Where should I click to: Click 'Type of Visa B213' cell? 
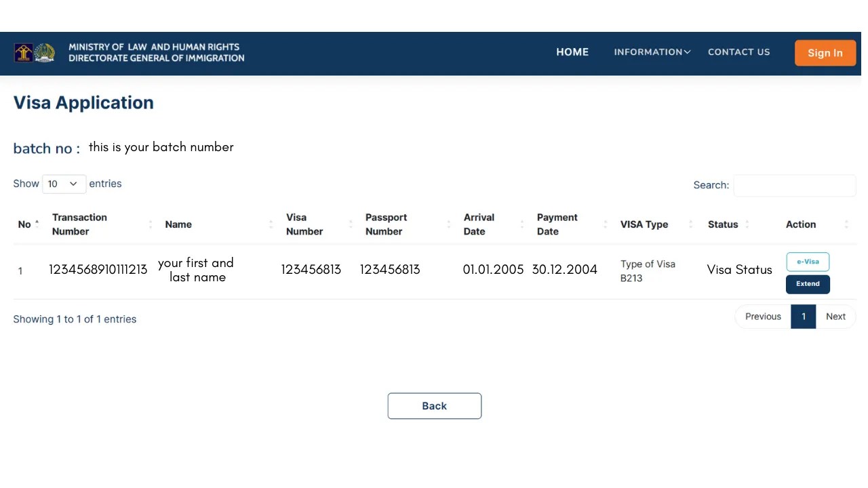tap(648, 271)
